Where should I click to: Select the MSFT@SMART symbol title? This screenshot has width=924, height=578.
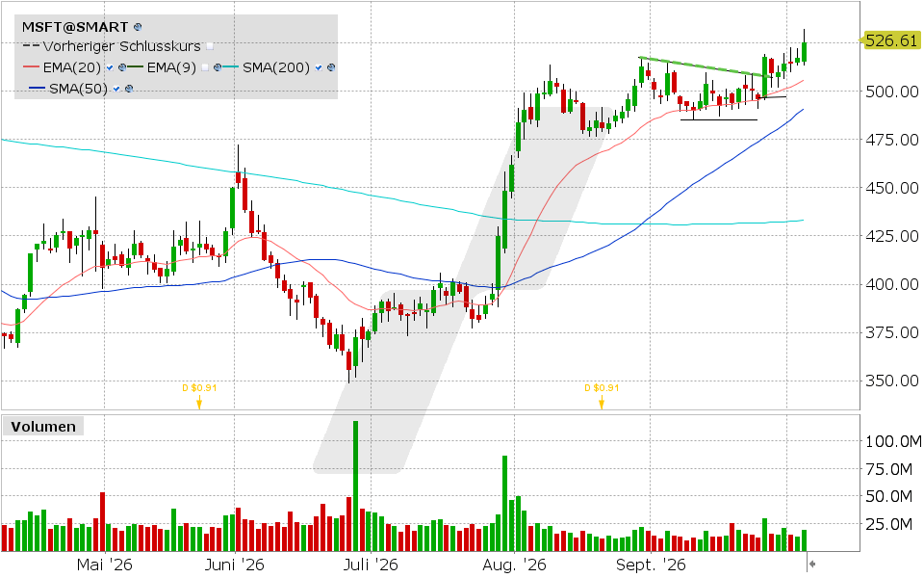(x=75, y=27)
